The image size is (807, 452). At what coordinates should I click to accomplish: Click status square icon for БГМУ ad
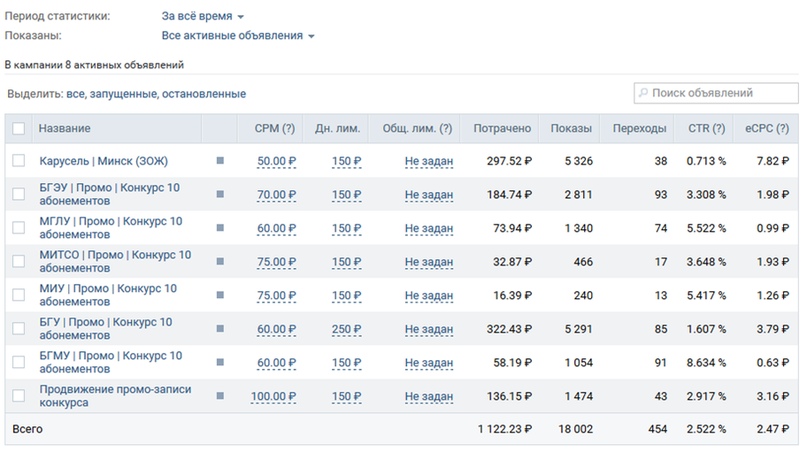tap(220, 363)
